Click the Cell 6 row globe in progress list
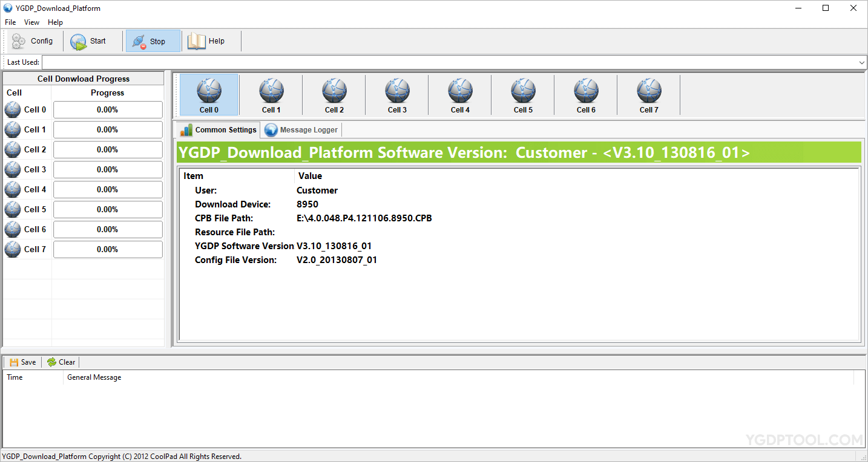Screen dimensions: 868x462 [13, 229]
